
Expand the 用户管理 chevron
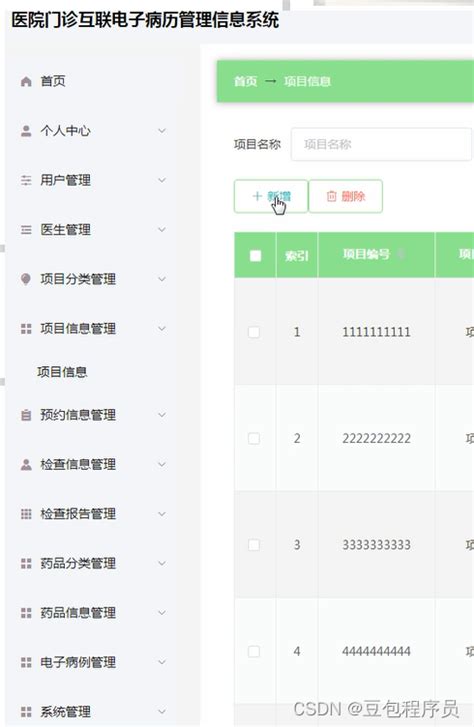pyautogui.click(x=162, y=180)
